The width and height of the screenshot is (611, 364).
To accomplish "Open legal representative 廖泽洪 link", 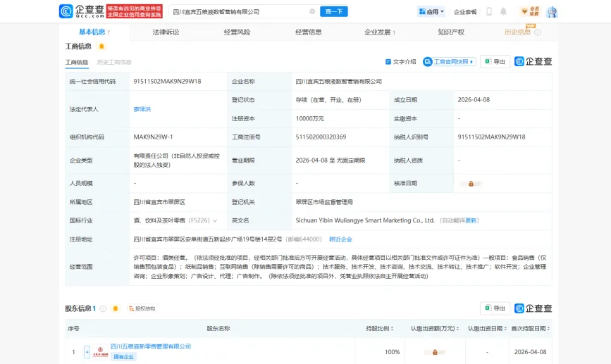I will [x=142, y=109].
